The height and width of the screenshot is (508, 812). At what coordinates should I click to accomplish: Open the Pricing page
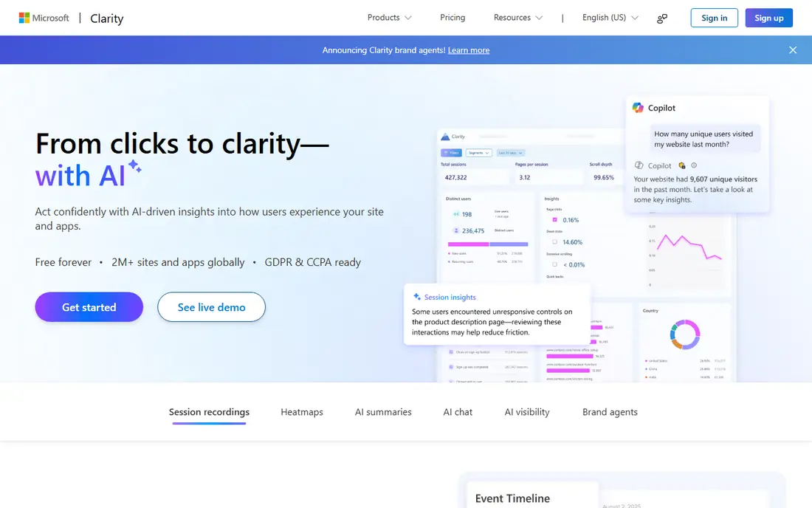(453, 18)
